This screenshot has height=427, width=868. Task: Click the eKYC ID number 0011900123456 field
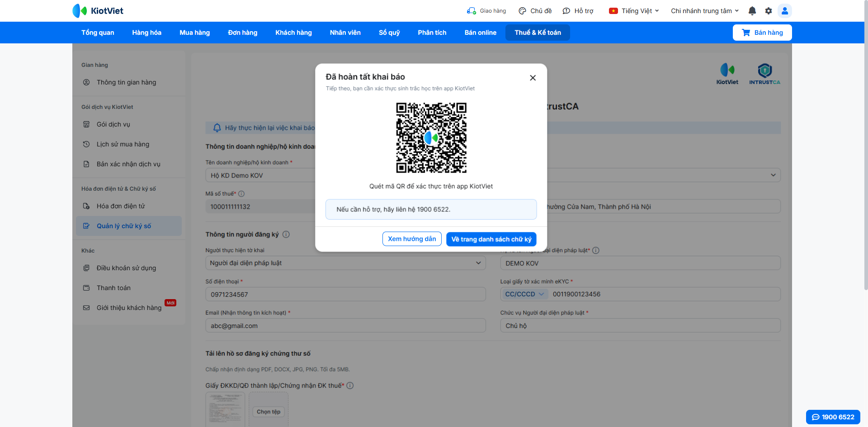[665, 294]
